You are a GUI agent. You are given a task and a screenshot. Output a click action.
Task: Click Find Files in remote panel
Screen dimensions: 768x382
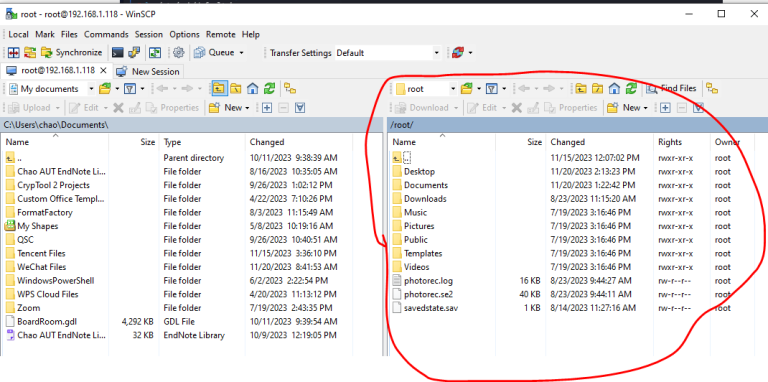pyautogui.click(x=672, y=89)
